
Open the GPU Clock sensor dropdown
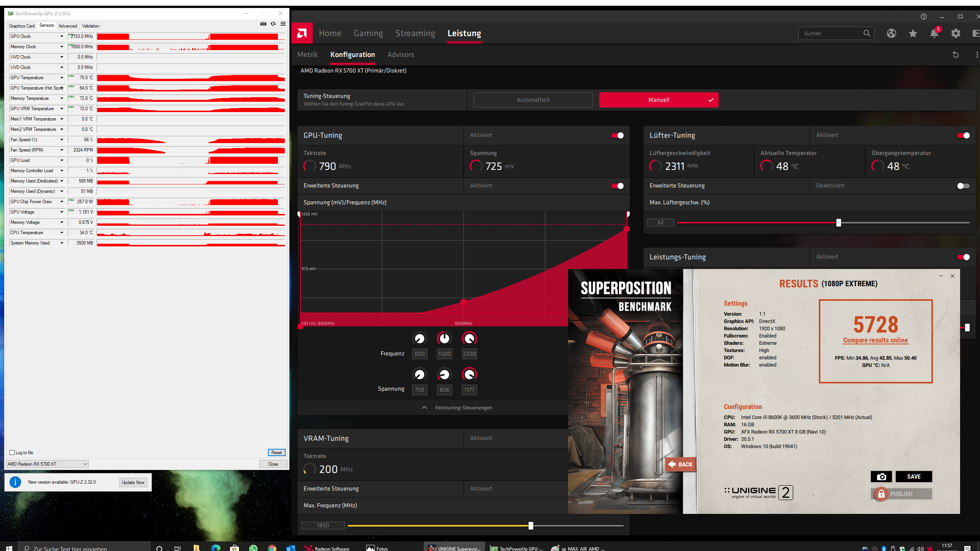(62, 36)
